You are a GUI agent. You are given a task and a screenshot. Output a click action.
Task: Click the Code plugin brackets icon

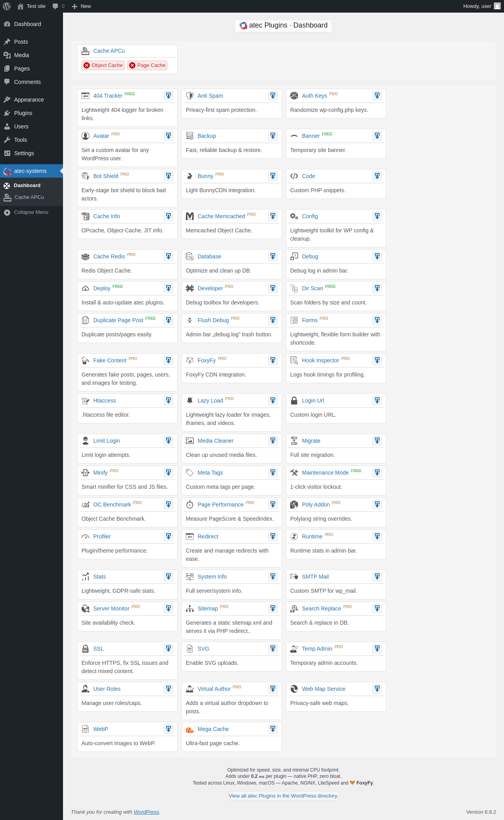(294, 176)
